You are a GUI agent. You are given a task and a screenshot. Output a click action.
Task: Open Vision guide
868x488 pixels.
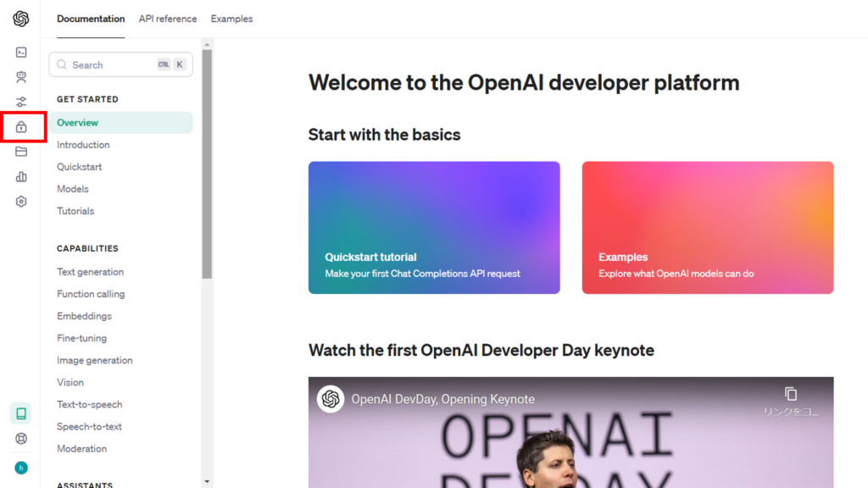(70, 383)
